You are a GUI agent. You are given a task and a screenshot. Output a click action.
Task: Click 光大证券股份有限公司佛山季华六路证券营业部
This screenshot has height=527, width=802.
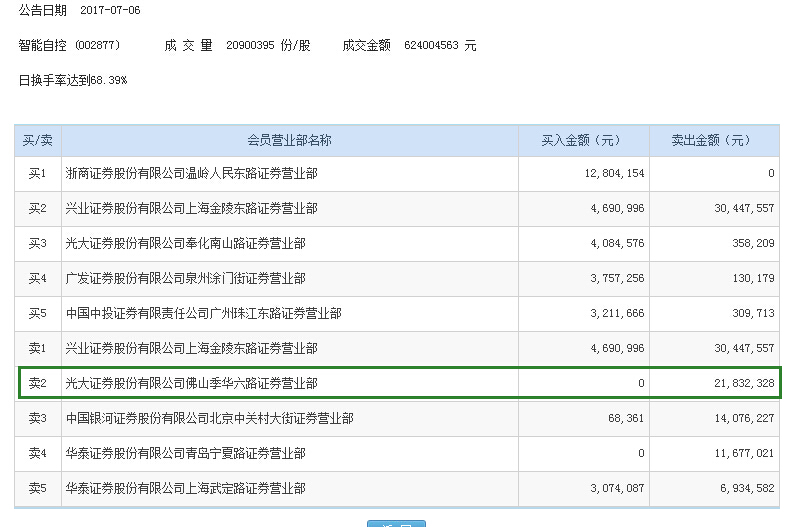pos(192,383)
